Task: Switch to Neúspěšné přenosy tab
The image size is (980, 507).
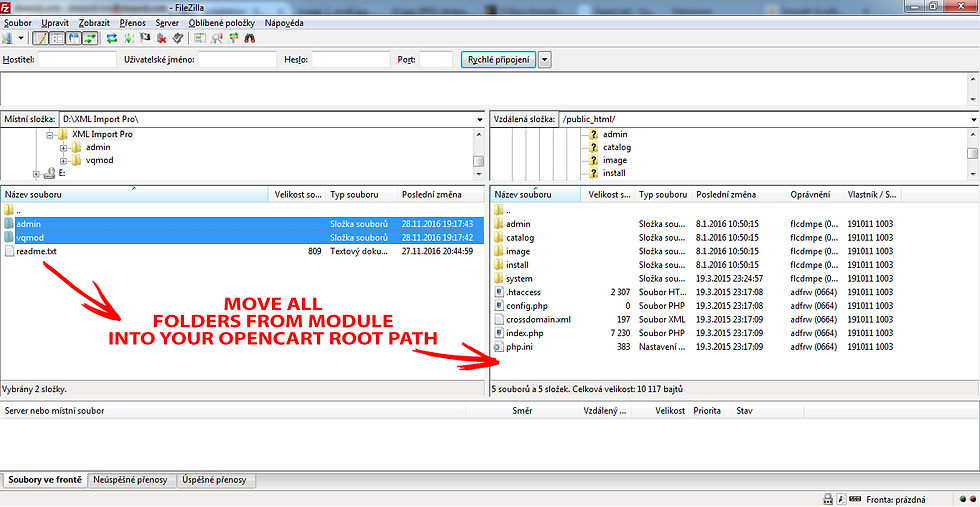Action: [x=131, y=480]
